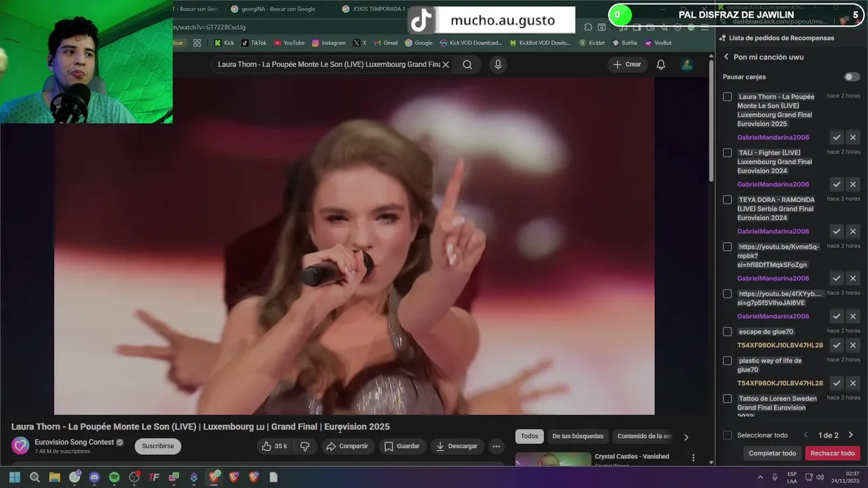Screen dimensions: 868x488
Task: Show hidden system tray icons chevron
Action: 759,477
